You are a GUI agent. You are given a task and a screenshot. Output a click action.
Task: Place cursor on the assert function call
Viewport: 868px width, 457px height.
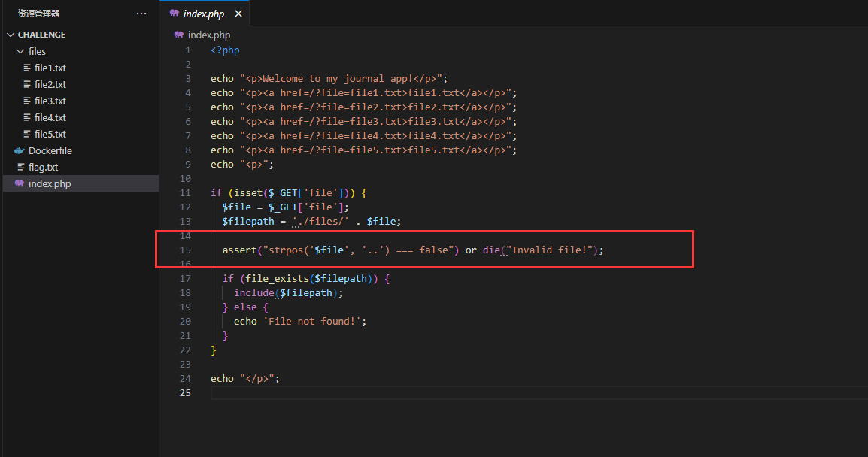tap(238, 250)
